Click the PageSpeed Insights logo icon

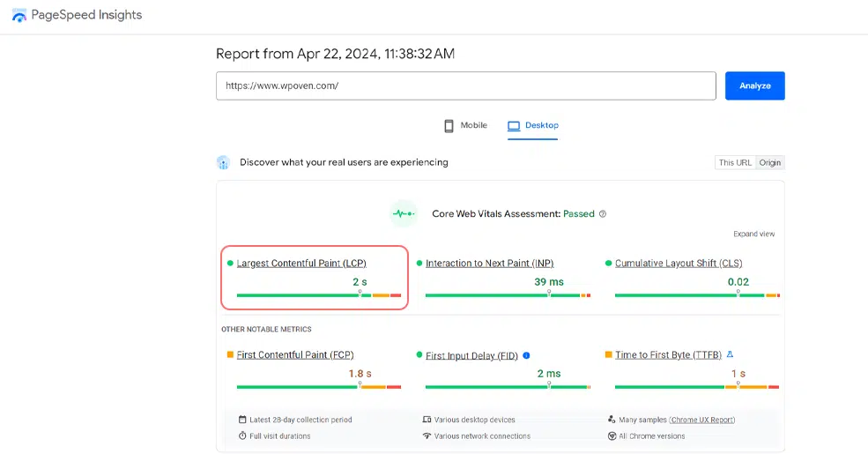(x=19, y=16)
